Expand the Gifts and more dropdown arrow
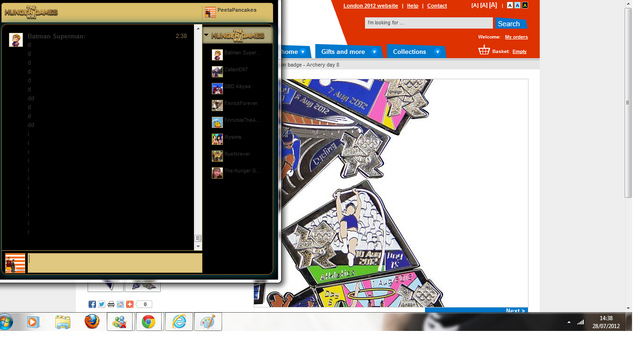 tap(374, 52)
